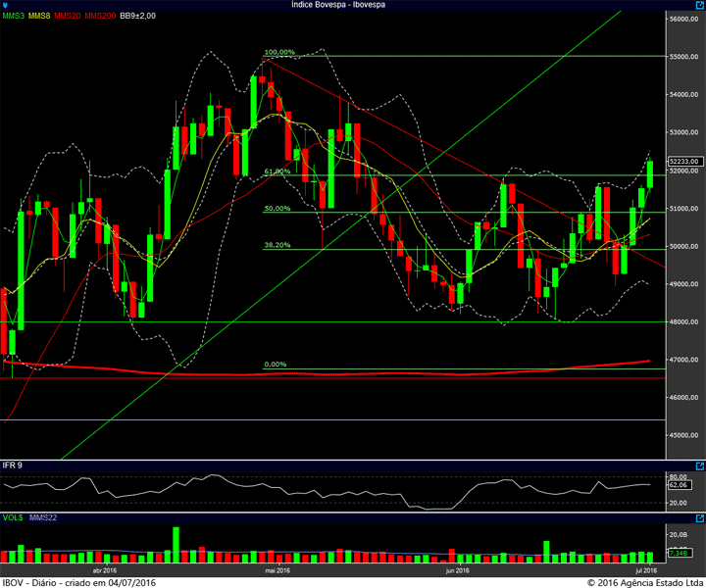The width and height of the screenshot is (706, 588).
Task: Click the abr 2016 date axis label
Action: (105, 570)
